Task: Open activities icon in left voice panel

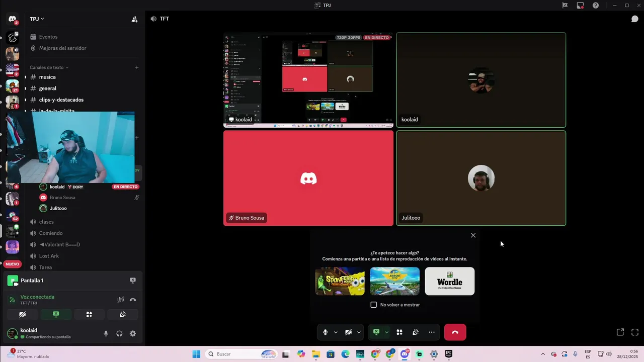Action: (89, 314)
